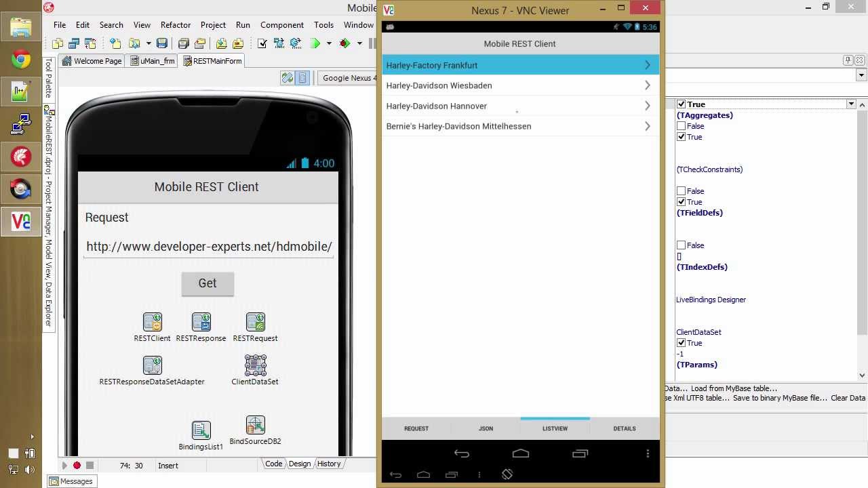Tap the Android back arrow in VNC viewer

[x=462, y=453]
